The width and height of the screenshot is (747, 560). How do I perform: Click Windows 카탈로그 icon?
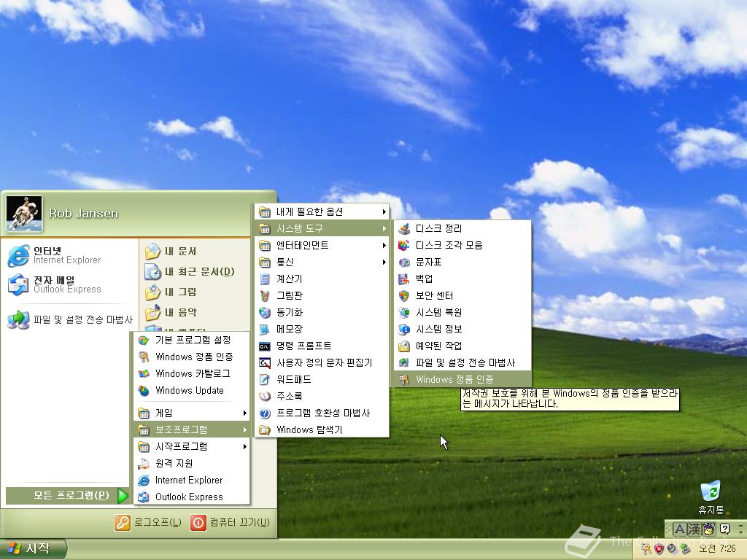(144, 374)
